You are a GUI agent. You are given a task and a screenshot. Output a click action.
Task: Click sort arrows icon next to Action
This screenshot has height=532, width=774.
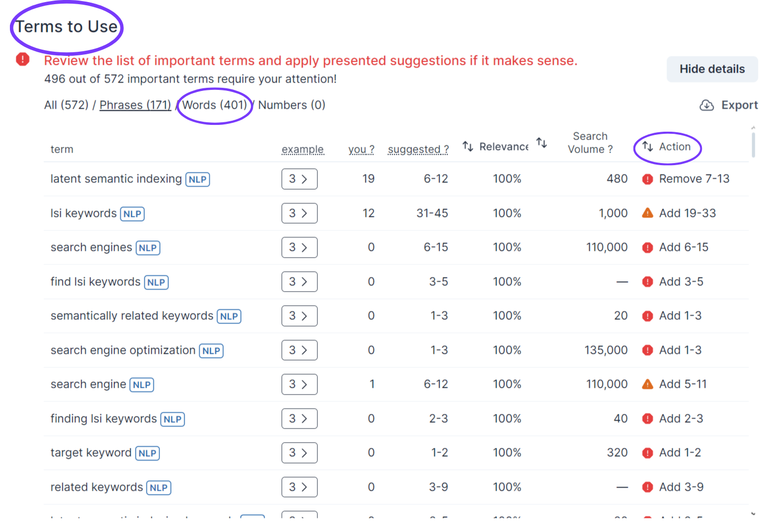(x=648, y=146)
